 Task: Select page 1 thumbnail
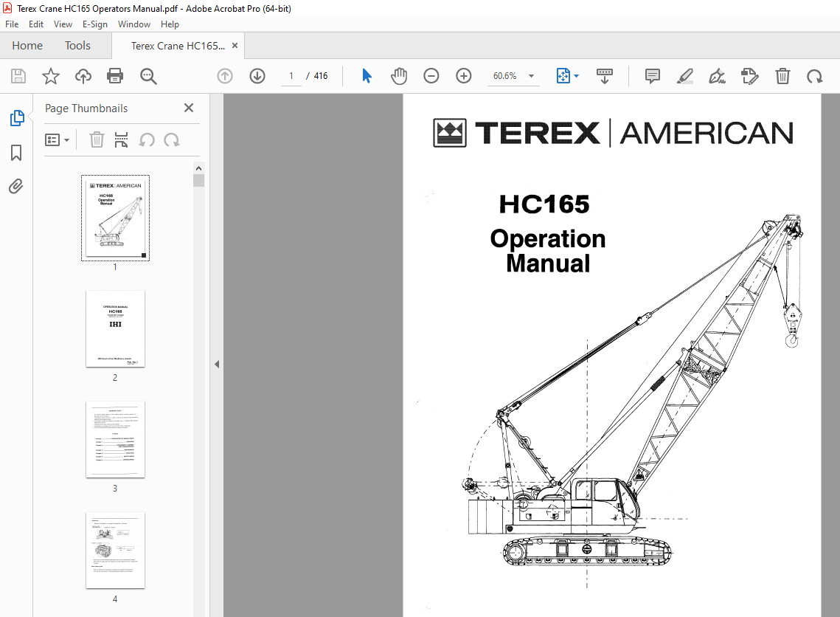(115, 218)
